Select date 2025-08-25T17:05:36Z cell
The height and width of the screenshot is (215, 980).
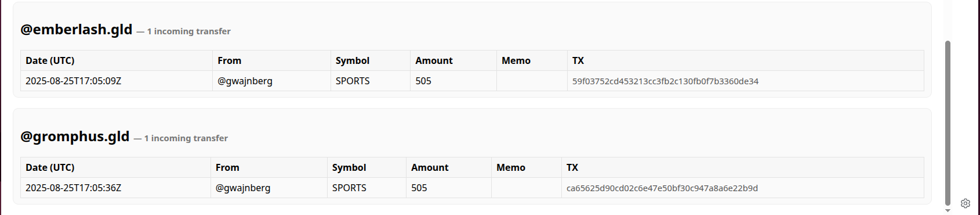click(x=74, y=188)
